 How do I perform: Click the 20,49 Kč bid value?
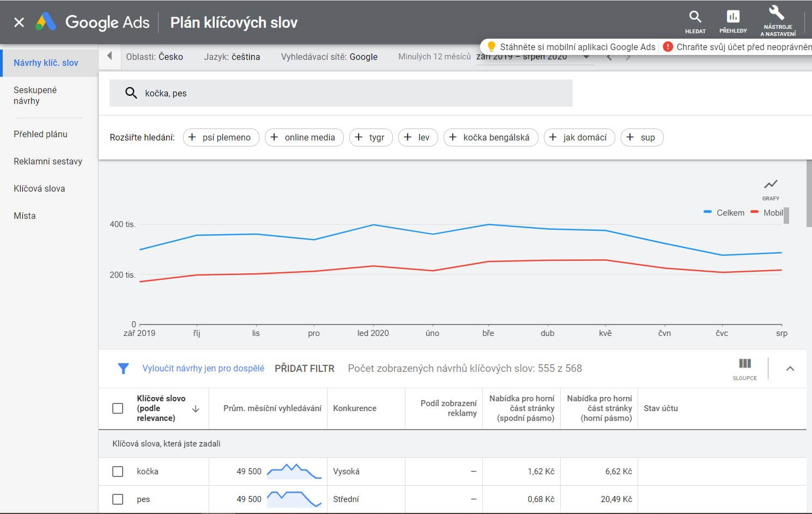[616, 499]
